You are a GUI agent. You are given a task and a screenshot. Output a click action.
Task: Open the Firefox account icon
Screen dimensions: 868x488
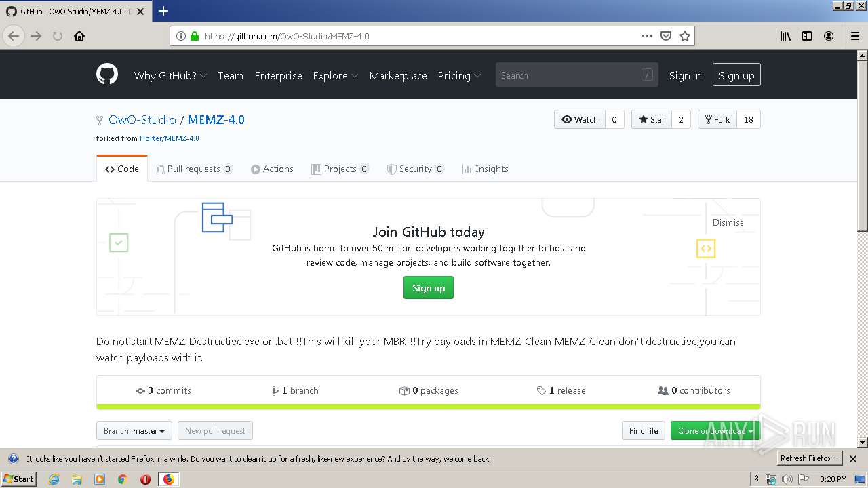point(829,36)
